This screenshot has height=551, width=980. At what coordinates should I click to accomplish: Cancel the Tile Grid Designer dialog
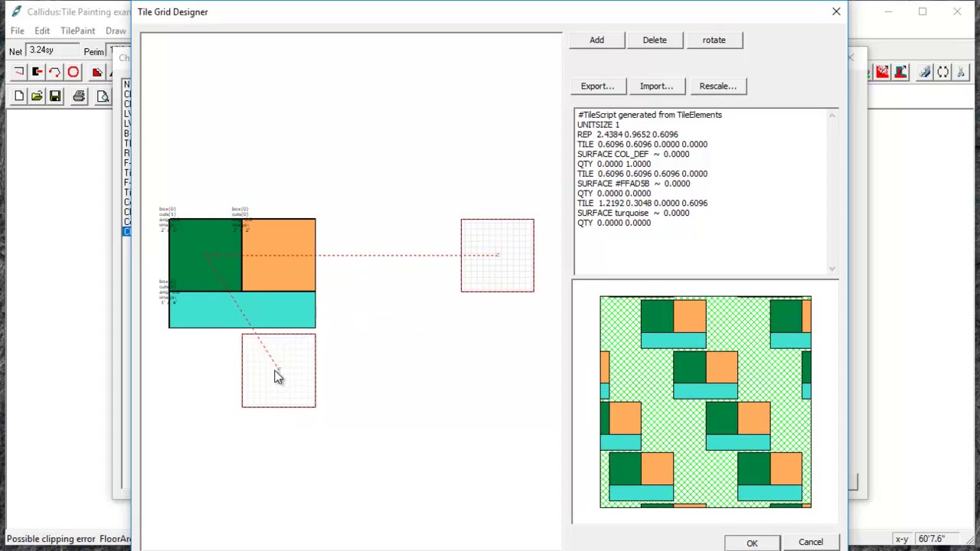tap(811, 542)
